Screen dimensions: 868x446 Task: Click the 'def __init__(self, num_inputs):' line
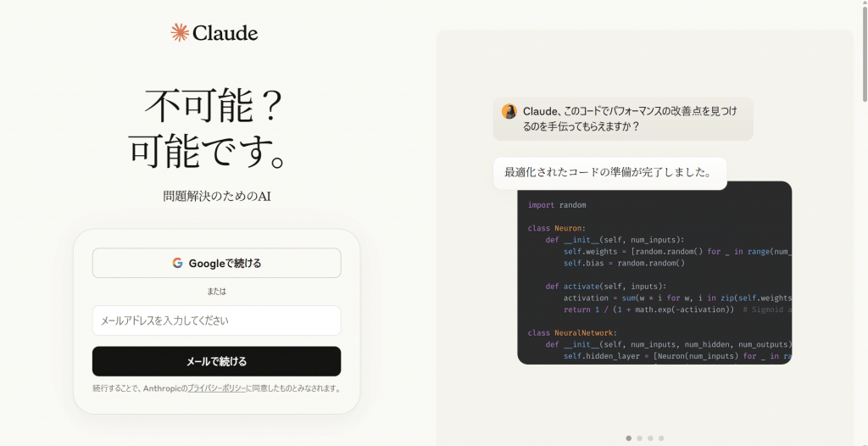coord(615,240)
